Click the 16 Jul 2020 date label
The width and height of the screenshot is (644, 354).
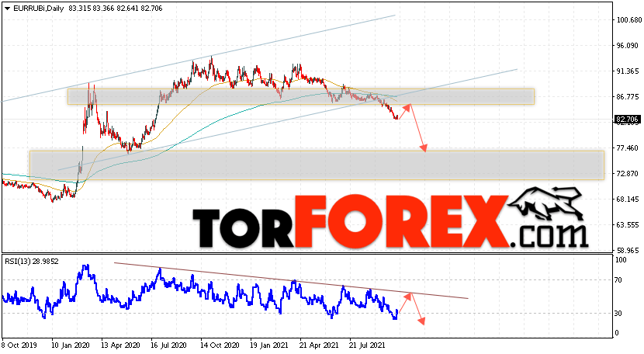coord(169,345)
